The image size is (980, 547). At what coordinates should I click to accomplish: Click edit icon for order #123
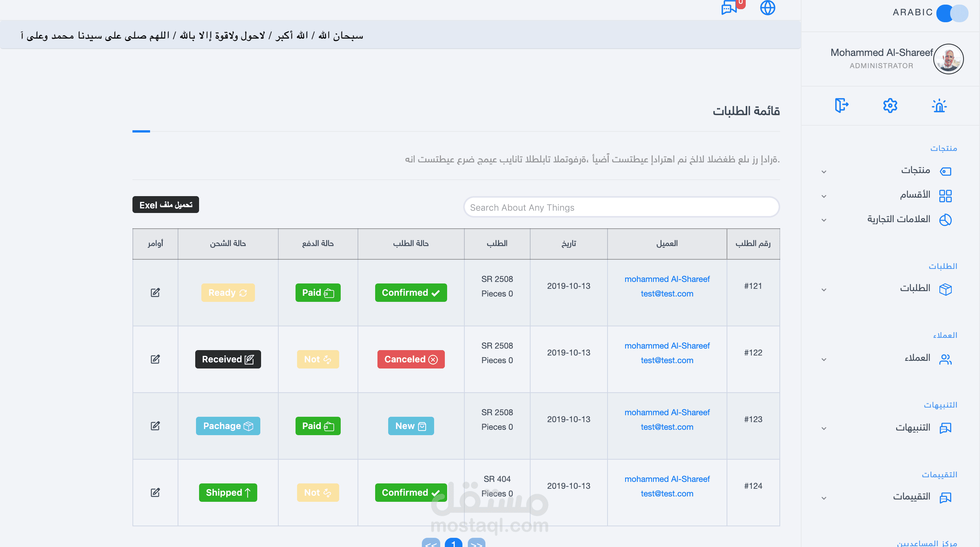(x=155, y=426)
